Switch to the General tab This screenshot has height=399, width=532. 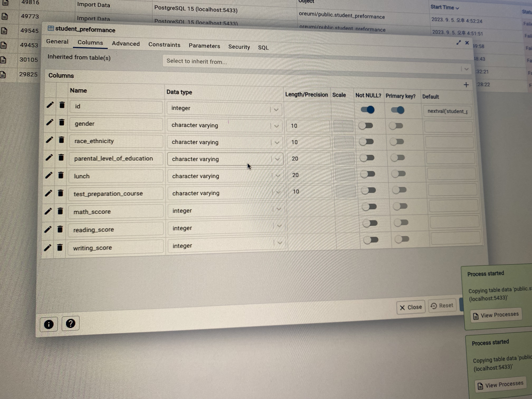57,42
